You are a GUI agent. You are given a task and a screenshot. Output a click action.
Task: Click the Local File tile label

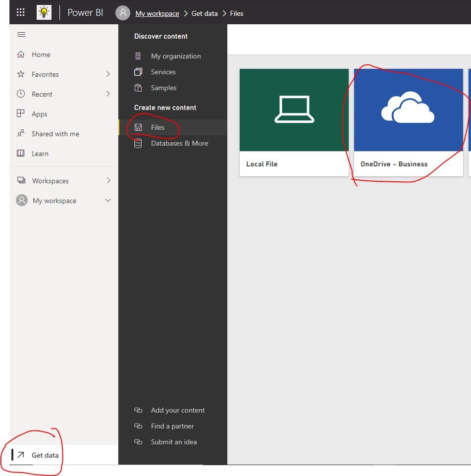[262, 164]
